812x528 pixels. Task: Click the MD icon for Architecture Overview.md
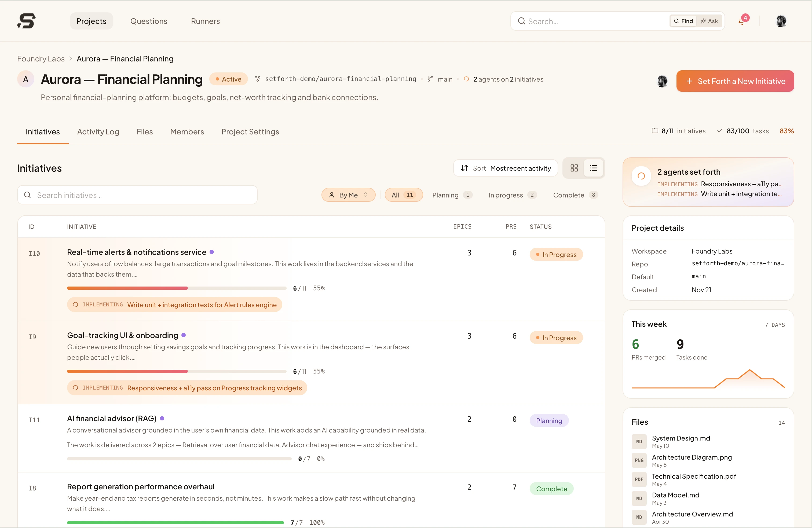(639, 518)
